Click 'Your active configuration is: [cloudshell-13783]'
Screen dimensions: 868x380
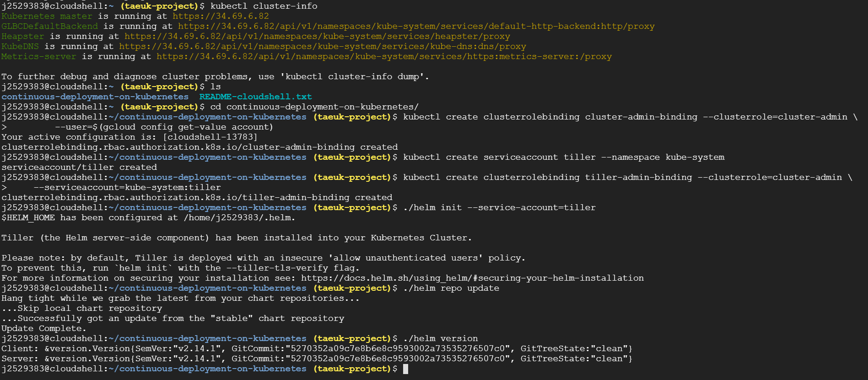tap(129, 137)
